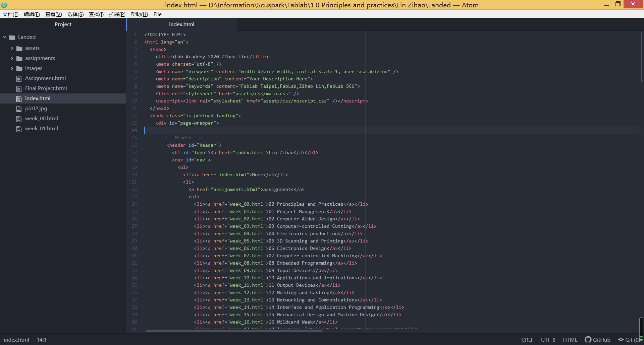Image resolution: width=644 pixels, height=345 pixels.
Task: Select the assignments folder label
Action: tap(40, 58)
